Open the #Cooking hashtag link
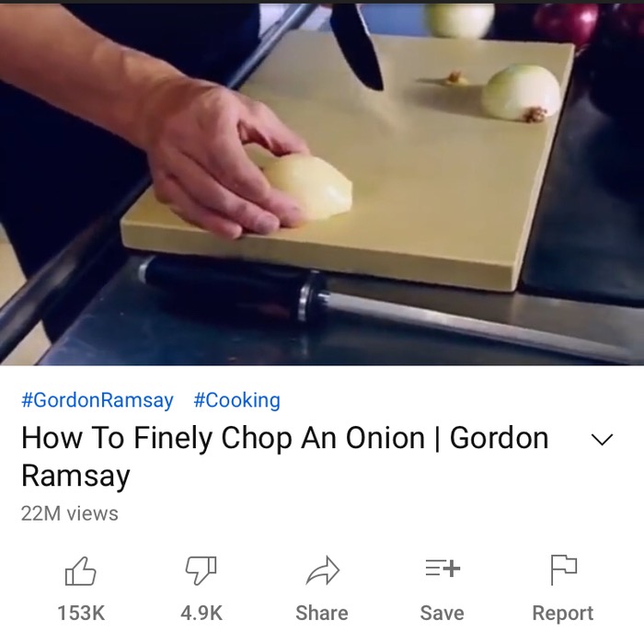 (237, 400)
